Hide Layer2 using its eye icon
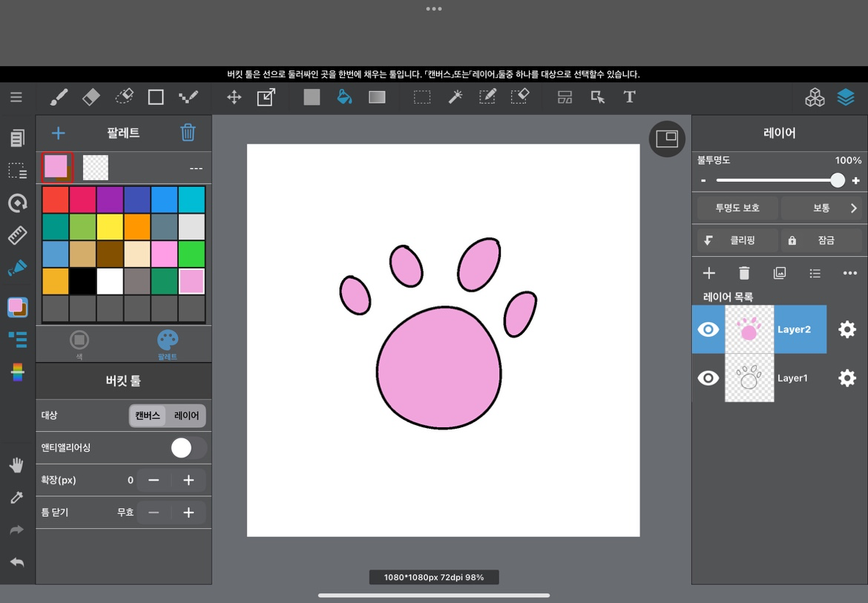 (708, 329)
